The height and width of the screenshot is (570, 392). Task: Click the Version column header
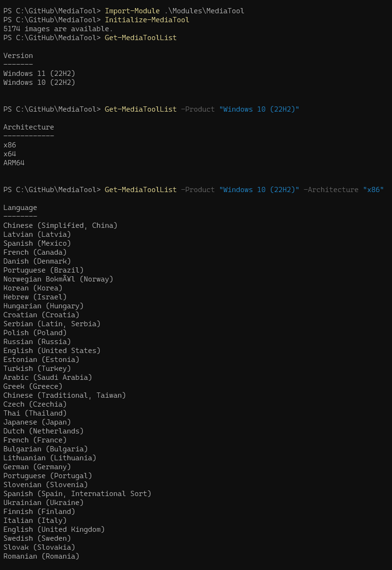18,56
